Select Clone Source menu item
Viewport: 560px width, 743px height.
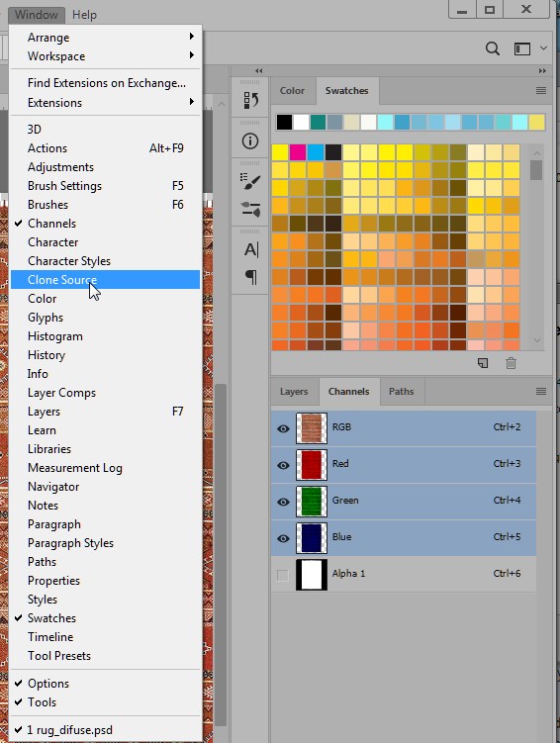click(x=105, y=280)
